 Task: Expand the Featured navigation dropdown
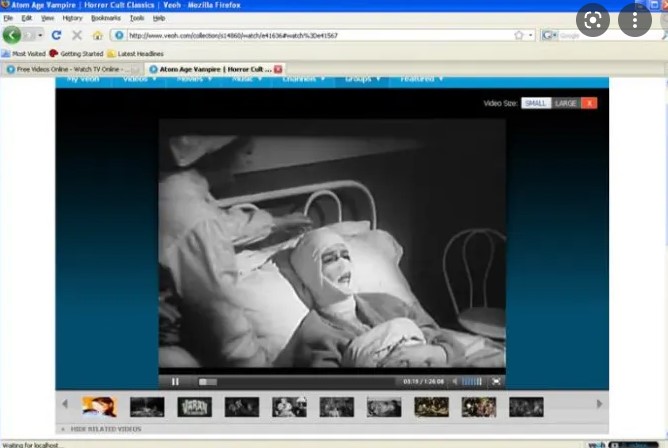coord(421,80)
